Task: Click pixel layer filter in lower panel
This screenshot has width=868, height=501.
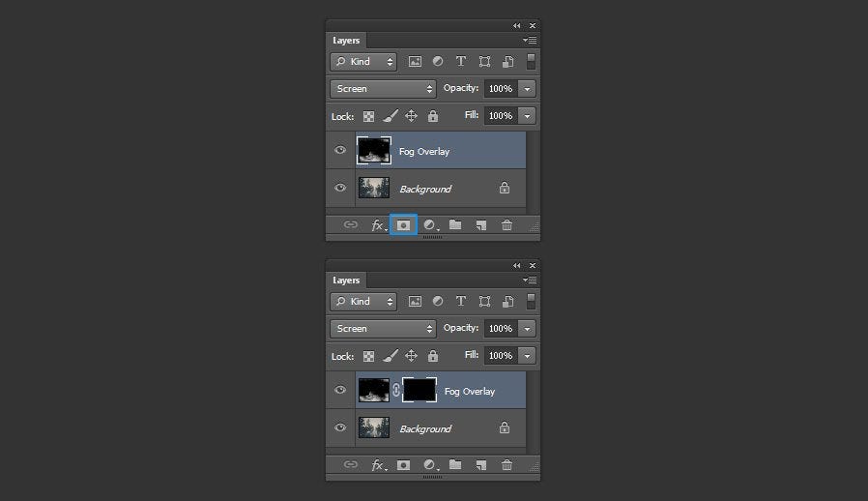Action: point(415,302)
